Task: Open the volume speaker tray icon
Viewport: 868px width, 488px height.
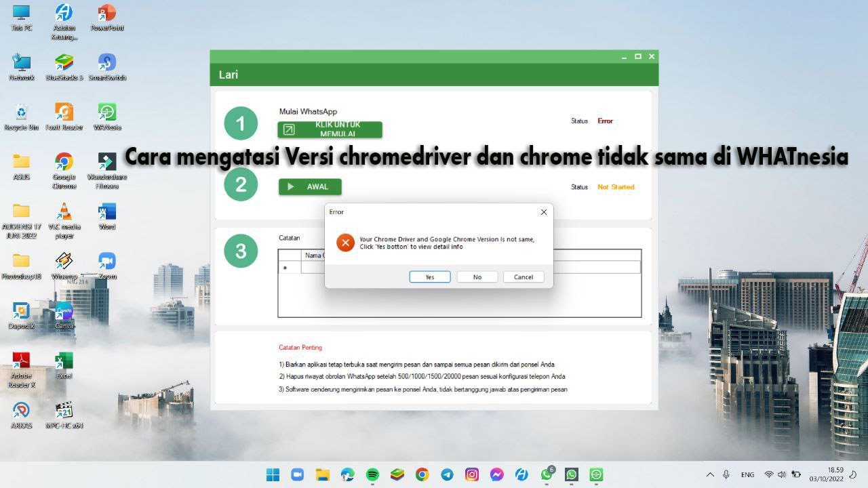Action: click(x=782, y=474)
